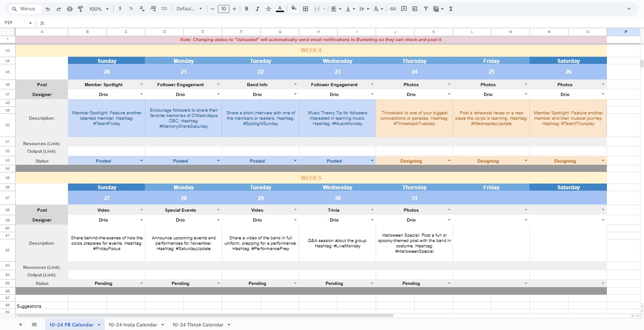Add a new sheet with plus icon
Image resolution: width=644 pixels, height=330 pixels.
tap(20, 325)
